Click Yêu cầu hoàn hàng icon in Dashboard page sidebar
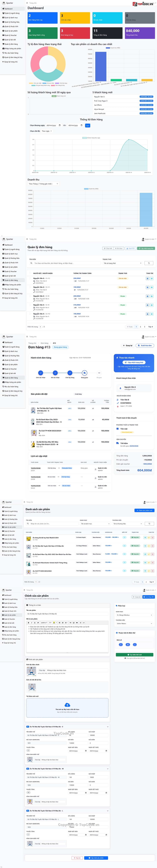 [3, 53]
